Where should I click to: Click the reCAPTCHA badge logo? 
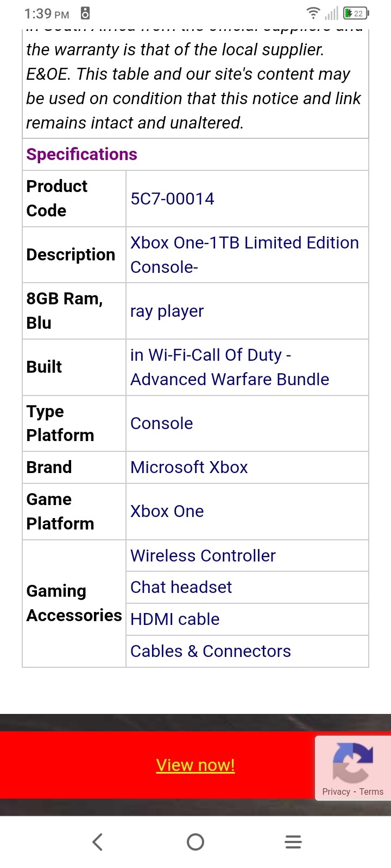353,762
